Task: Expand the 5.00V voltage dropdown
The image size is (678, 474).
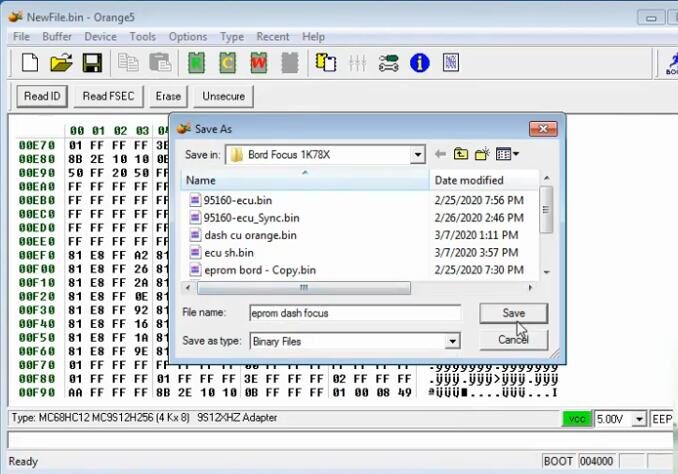Action: pyautogui.click(x=639, y=418)
